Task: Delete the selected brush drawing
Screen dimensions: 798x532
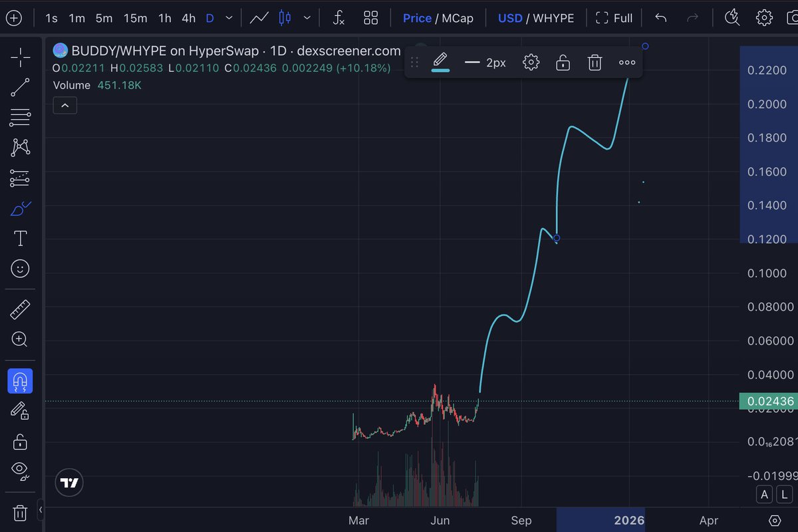Action: pos(595,63)
